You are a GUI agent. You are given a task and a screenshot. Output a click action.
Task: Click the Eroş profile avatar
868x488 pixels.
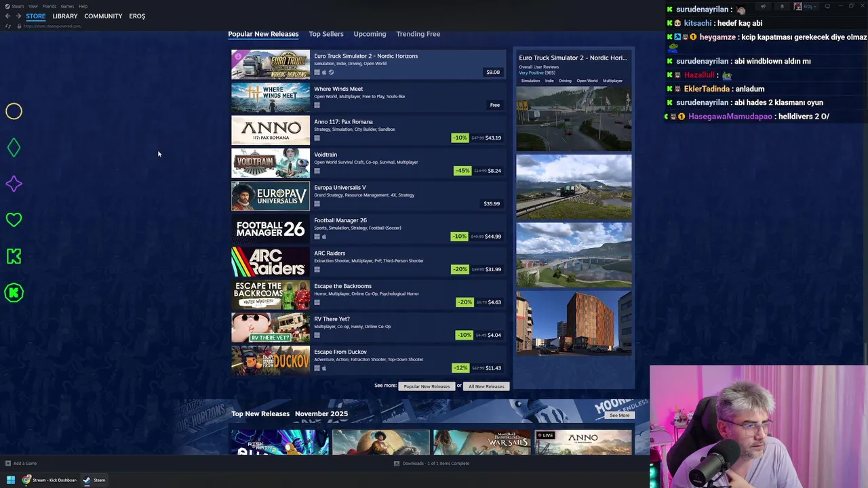point(797,6)
